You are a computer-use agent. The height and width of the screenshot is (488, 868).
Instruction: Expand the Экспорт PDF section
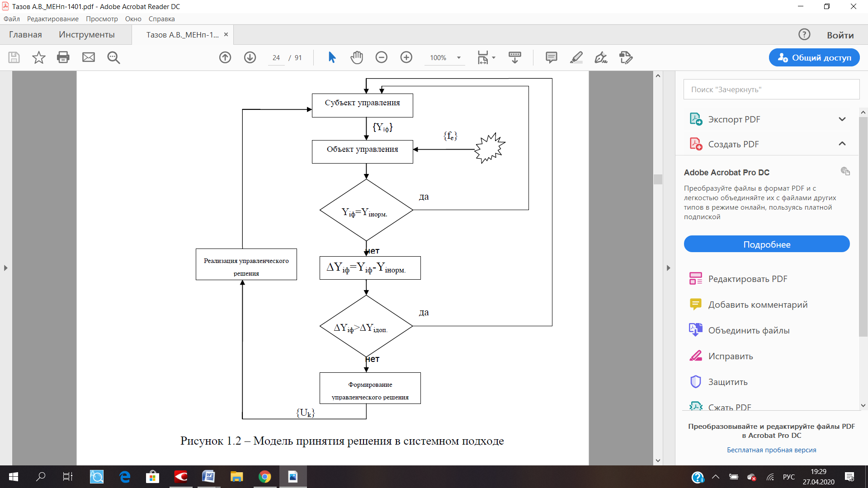point(842,119)
